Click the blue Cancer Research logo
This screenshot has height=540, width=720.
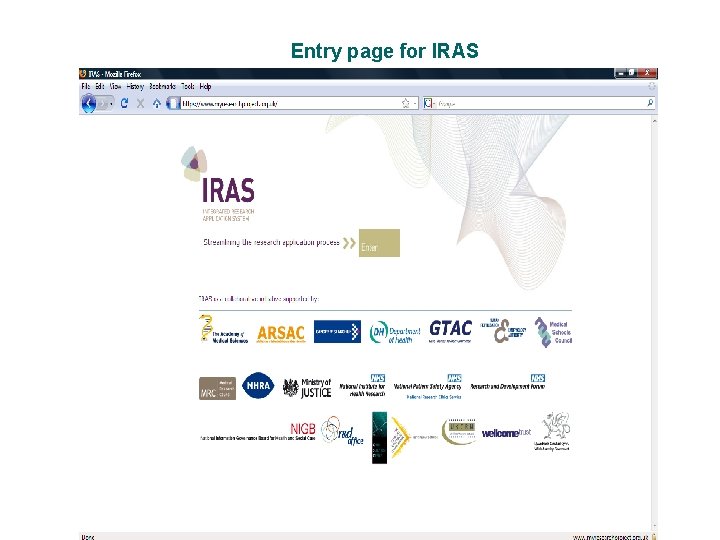pyautogui.click(x=338, y=331)
